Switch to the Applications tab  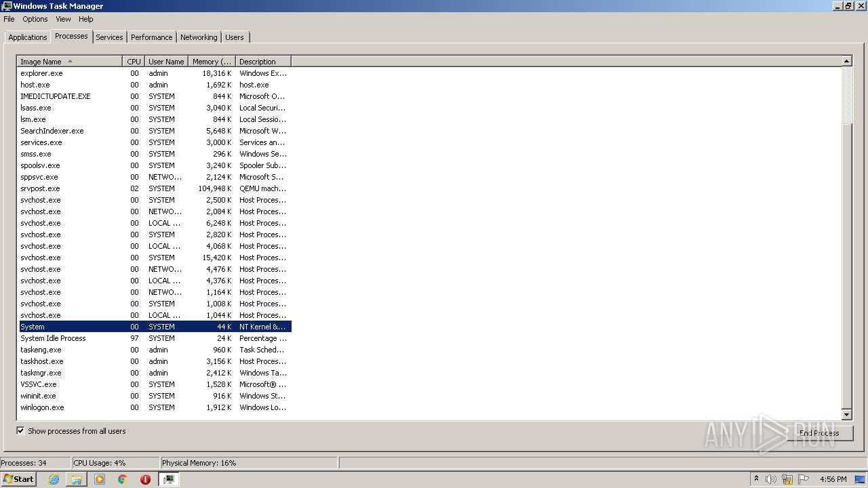click(28, 37)
